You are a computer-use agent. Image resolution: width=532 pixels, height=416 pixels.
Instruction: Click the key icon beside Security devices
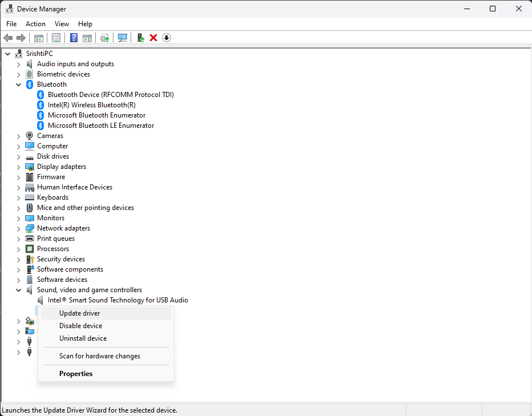(30, 259)
